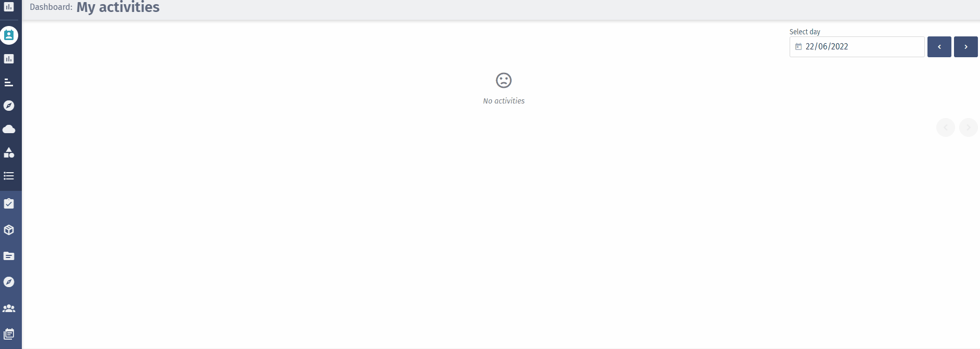Click the bottom notes sidebar icon
Image resolution: width=980 pixels, height=349 pixels.
pos(9,334)
